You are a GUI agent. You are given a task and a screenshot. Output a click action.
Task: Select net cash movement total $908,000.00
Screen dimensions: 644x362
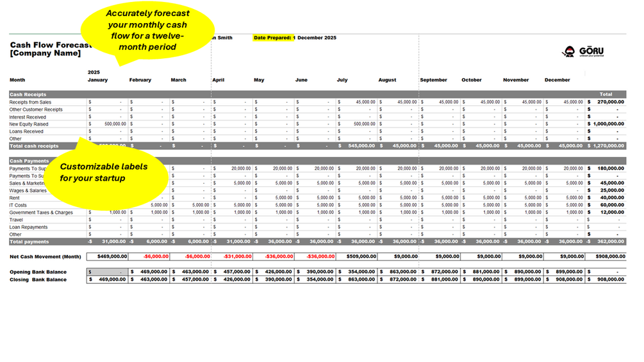[x=606, y=256]
